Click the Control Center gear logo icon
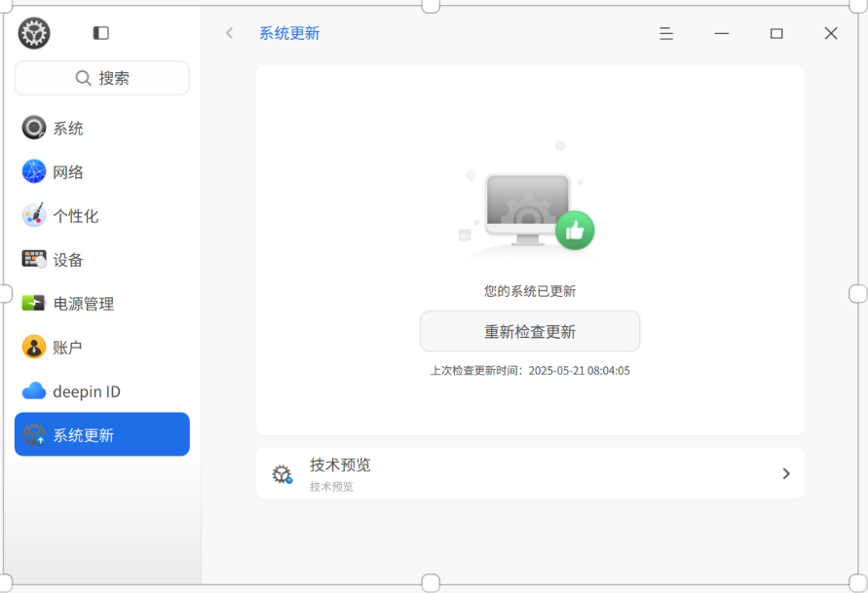The image size is (868, 593). click(34, 33)
